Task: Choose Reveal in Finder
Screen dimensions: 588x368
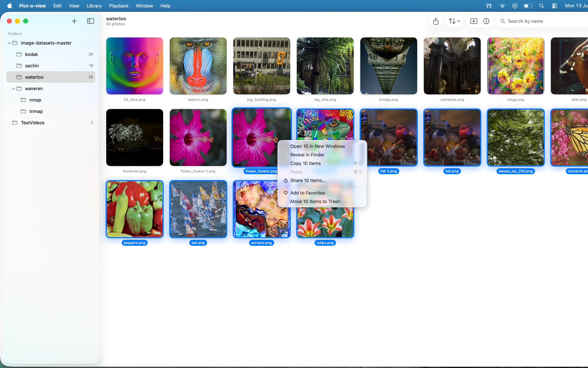Action: pyautogui.click(x=322, y=155)
